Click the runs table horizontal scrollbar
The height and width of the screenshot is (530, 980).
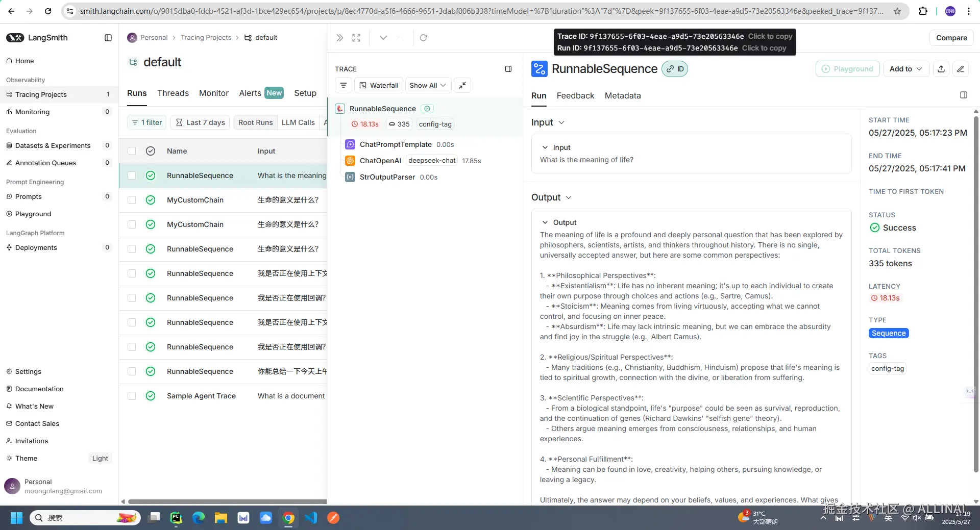point(227,501)
